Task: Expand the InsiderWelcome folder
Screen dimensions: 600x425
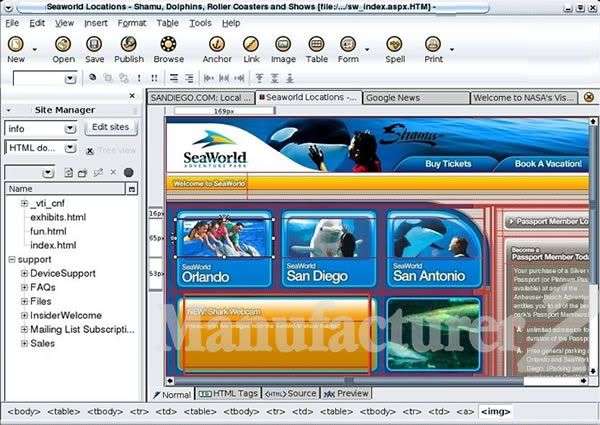Action: (x=24, y=315)
